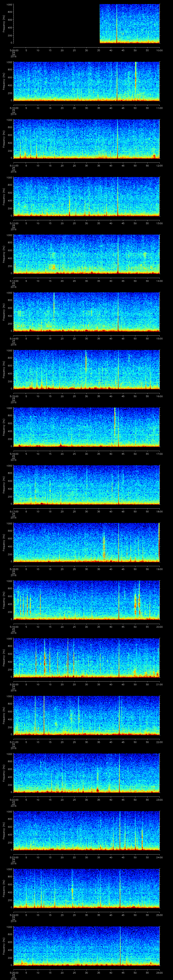This screenshot has width=173, height=980.
Task: Click the 21:00 end time label
Action: click(x=159, y=684)
